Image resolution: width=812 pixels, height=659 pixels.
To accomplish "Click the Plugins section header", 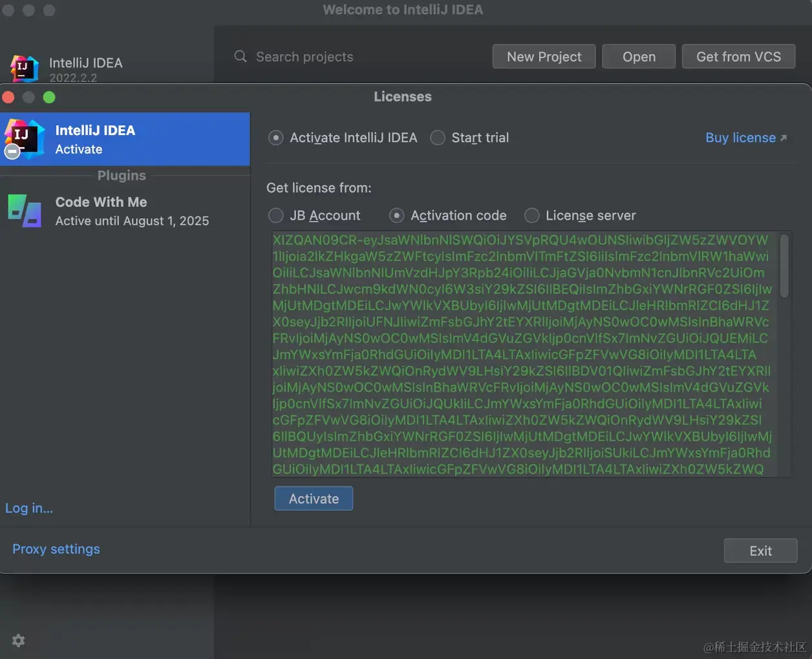I will click(x=122, y=175).
